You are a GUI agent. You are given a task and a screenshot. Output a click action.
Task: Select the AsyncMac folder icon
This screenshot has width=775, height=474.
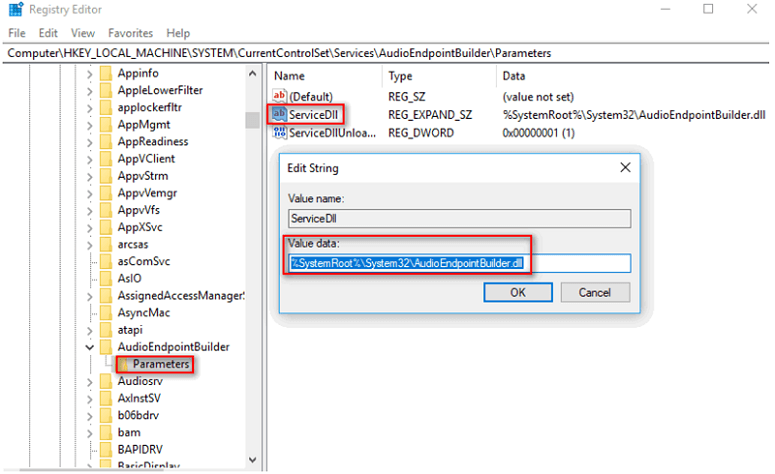click(106, 313)
